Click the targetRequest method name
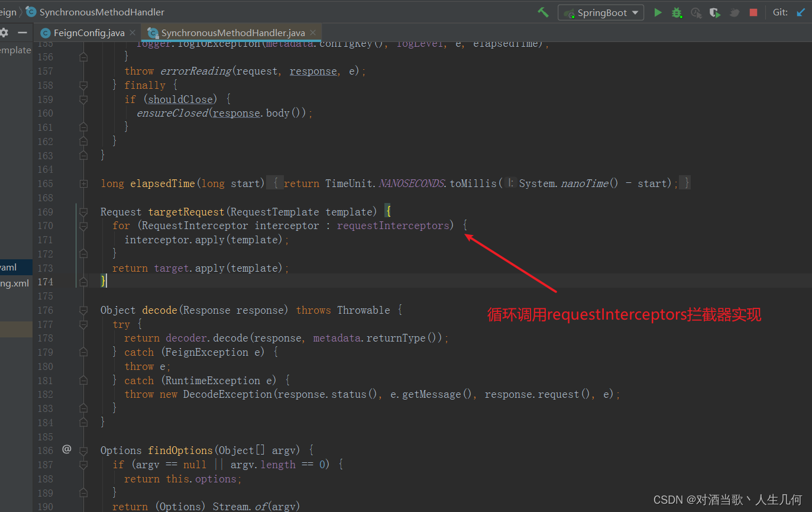This screenshot has height=512, width=812. coord(186,212)
